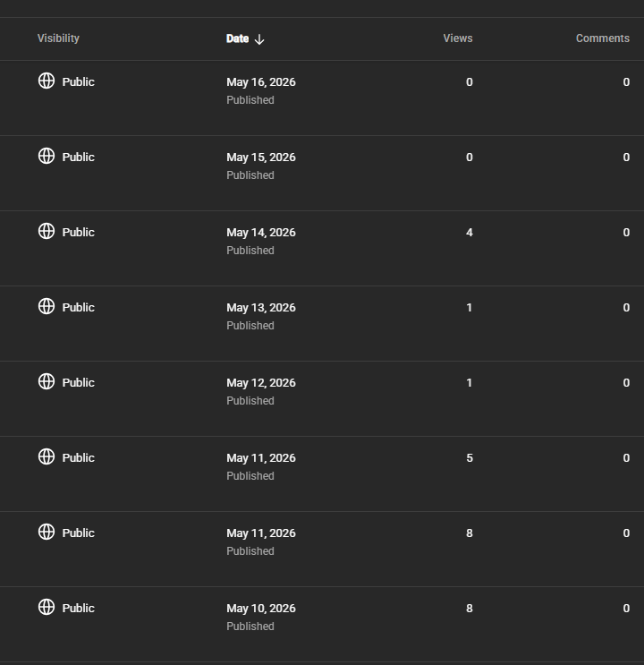Click the Visibility column header
The width and height of the screenshot is (644, 665).
[x=58, y=38]
